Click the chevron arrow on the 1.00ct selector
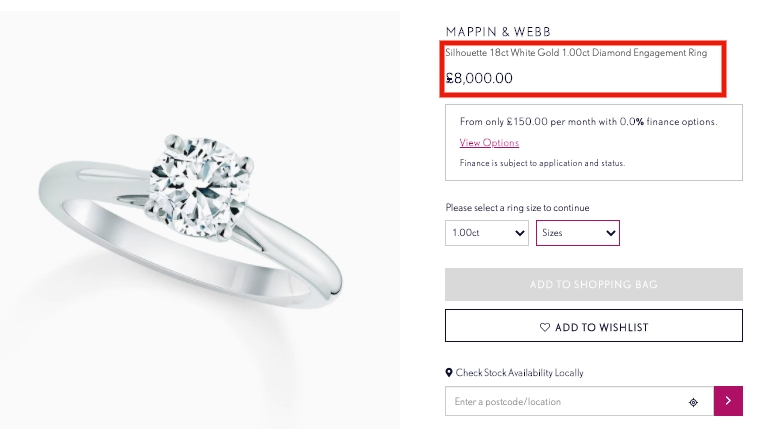This screenshot has height=429, width=777. click(519, 233)
